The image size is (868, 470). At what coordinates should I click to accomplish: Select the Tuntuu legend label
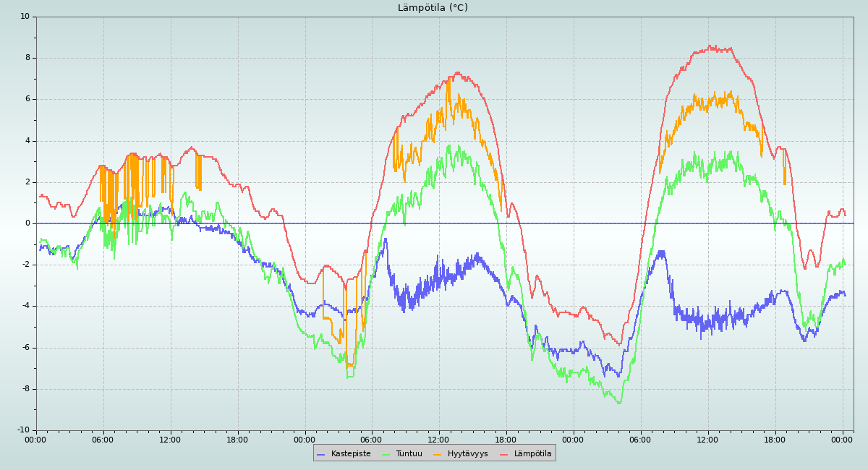tap(409, 454)
